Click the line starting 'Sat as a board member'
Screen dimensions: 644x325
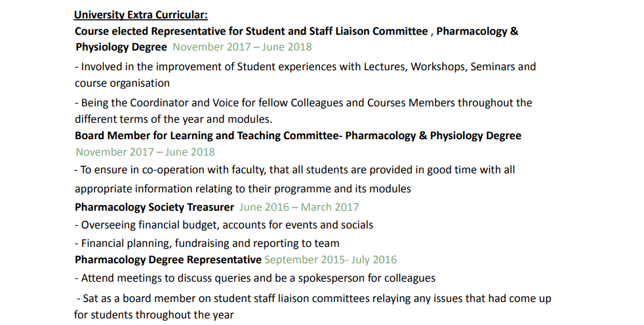click(313, 298)
